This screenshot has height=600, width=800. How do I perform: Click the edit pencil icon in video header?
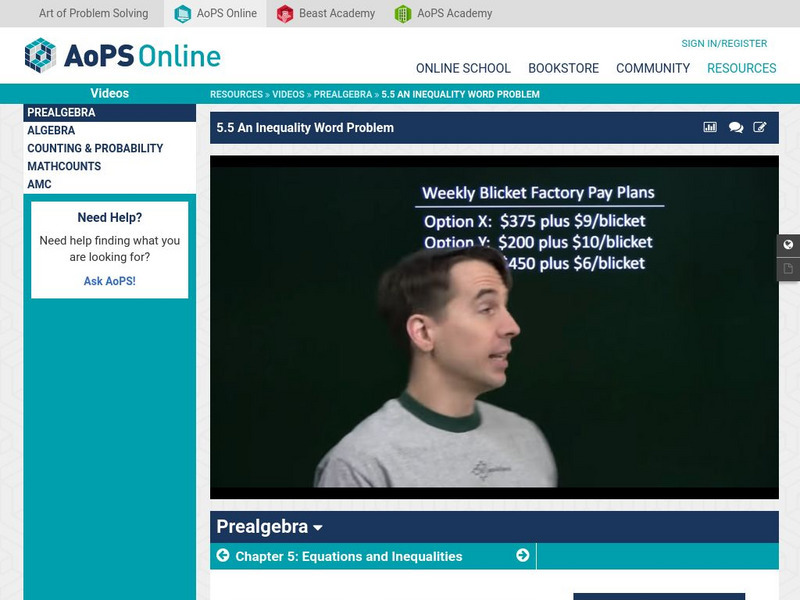[760, 127]
